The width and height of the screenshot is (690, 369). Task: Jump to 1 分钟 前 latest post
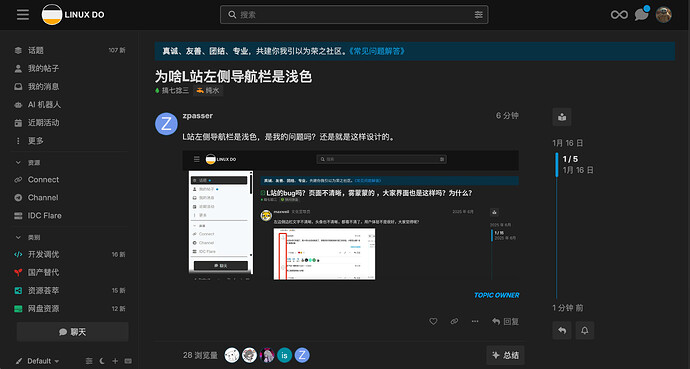pos(568,308)
